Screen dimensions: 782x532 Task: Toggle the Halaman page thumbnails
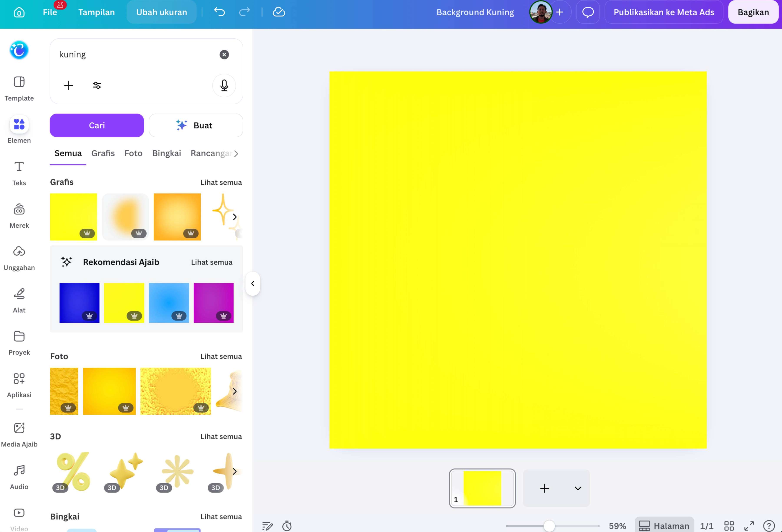pos(664,526)
